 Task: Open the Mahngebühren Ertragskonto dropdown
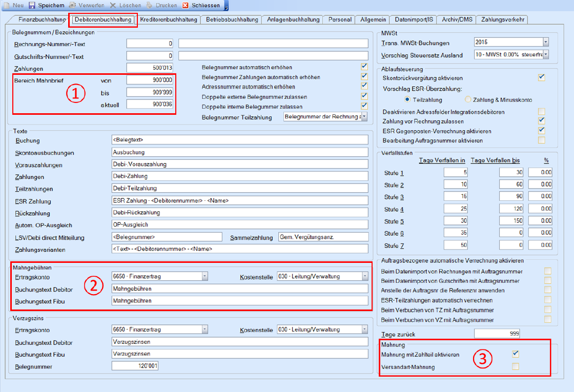coord(204,277)
